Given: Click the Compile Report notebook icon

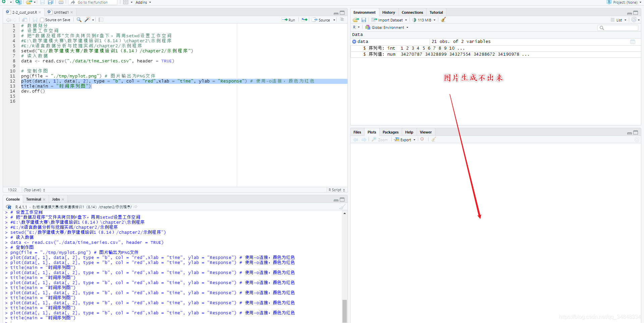Looking at the screenshot, I should pyautogui.click(x=101, y=20).
